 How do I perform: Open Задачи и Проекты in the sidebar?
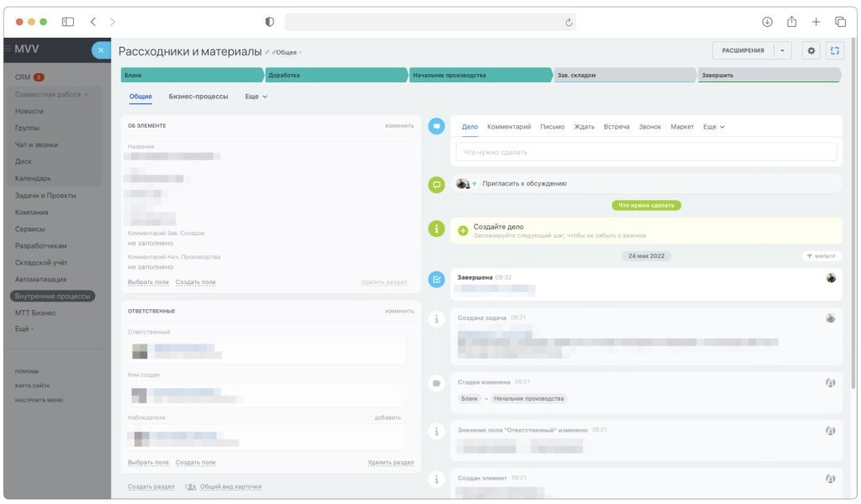tap(45, 195)
